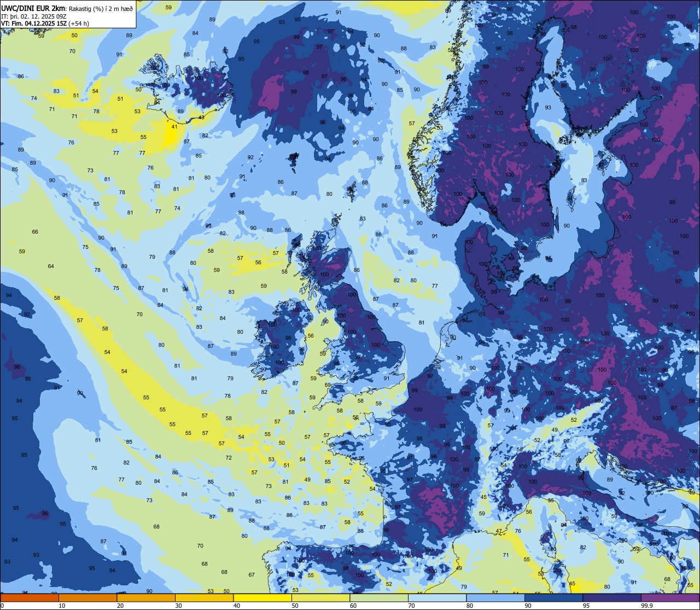Select the '80' tick label on the scale

click(x=470, y=606)
